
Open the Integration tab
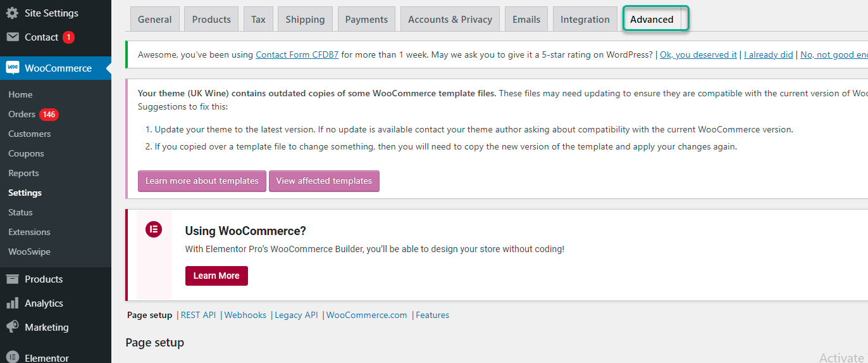(x=585, y=19)
